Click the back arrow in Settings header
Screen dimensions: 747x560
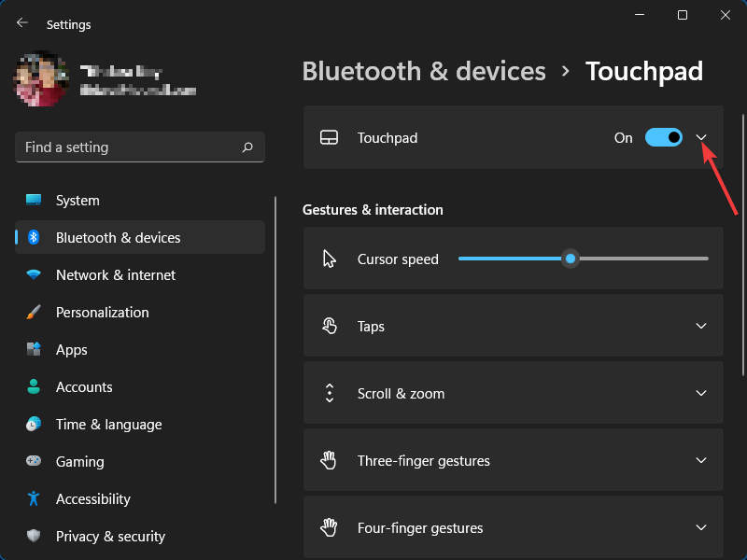coord(22,23)
